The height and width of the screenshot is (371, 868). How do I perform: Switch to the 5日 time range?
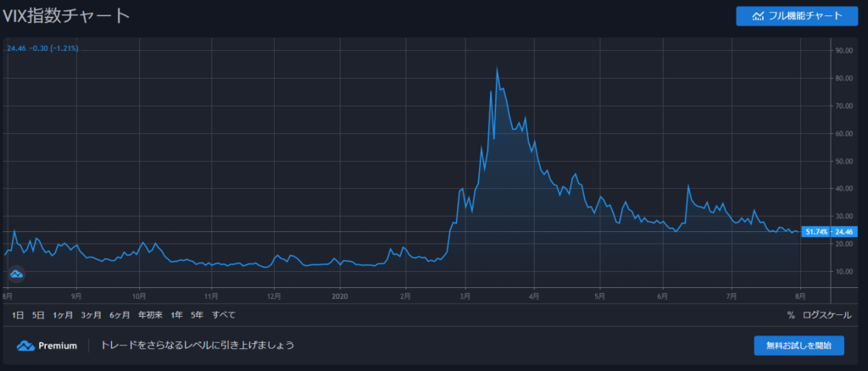[38, 315]
